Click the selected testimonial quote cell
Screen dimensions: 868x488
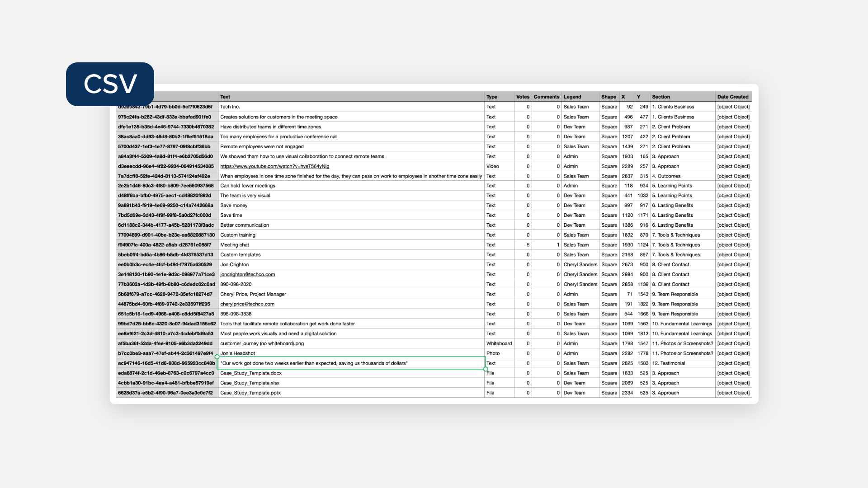(351, 363)
